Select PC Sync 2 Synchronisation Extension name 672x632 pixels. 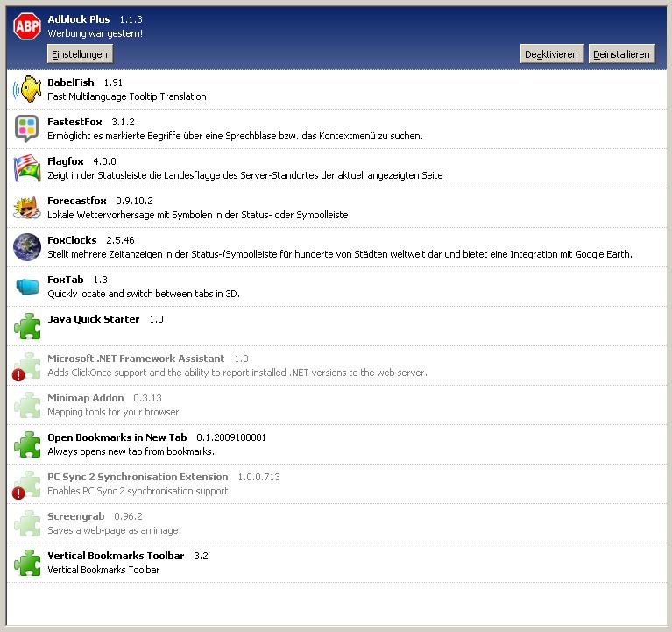click(x=138, y=477)
